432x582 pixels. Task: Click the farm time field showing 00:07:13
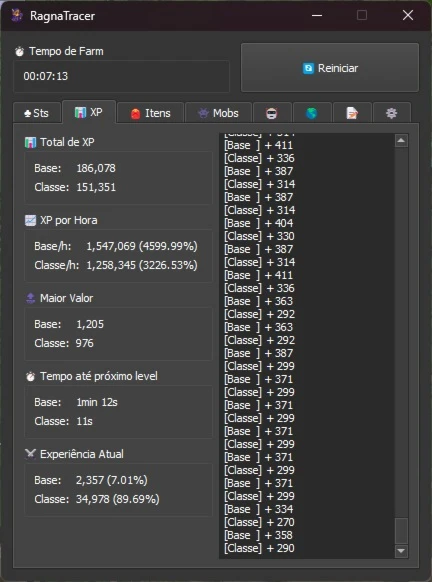(121, 76)
